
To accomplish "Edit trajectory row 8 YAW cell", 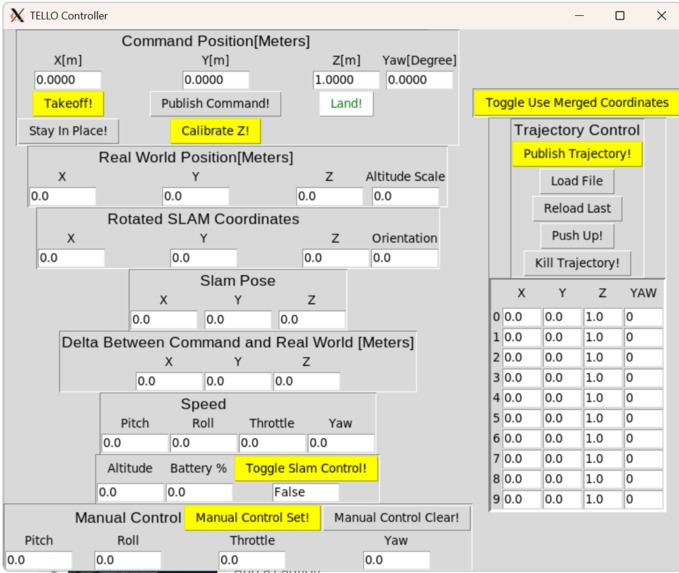I will (643, 479).
